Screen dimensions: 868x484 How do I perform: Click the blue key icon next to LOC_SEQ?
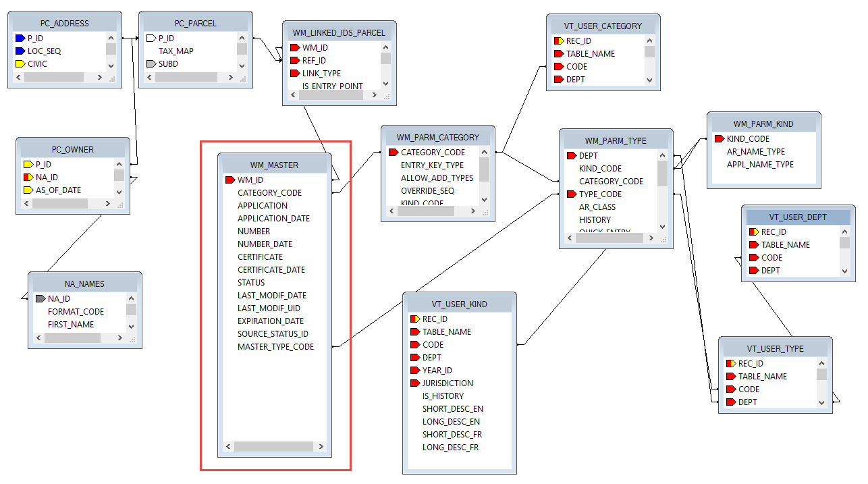click(x=19, y=51)
